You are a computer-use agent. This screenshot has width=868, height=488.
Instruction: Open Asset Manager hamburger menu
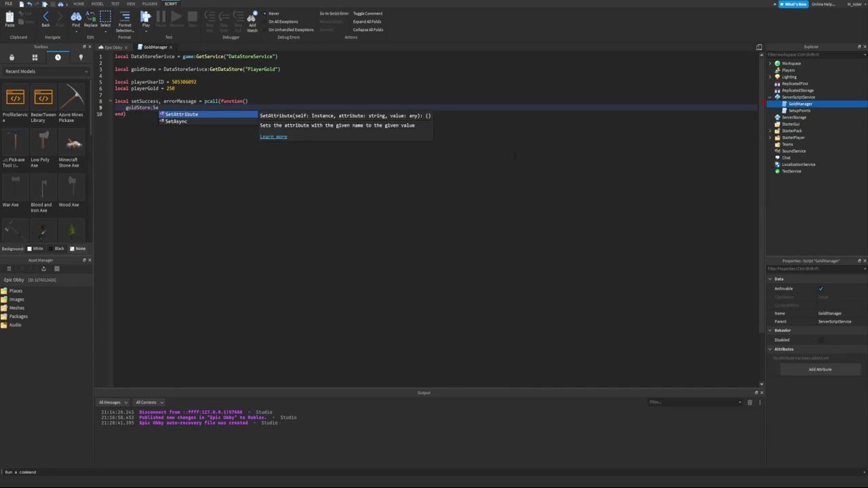(x=9, y=269)
